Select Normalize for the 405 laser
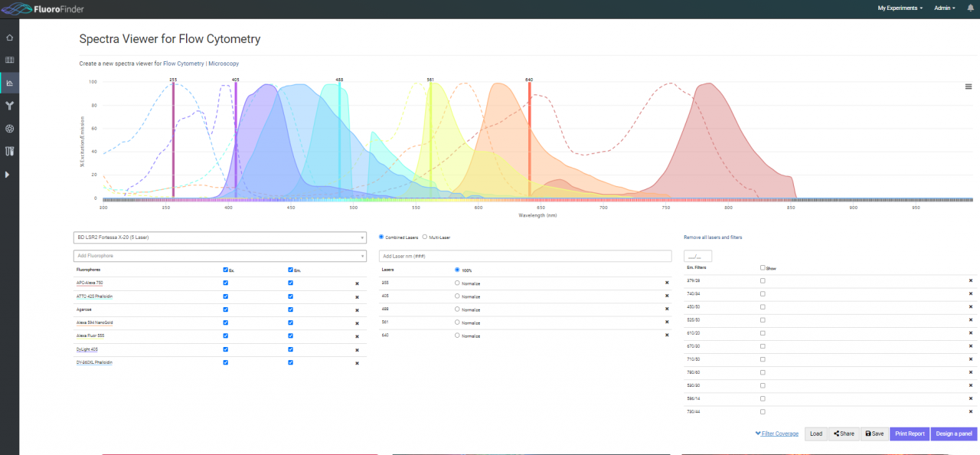This screenshot has width=980, height=455. click(458, 296)
